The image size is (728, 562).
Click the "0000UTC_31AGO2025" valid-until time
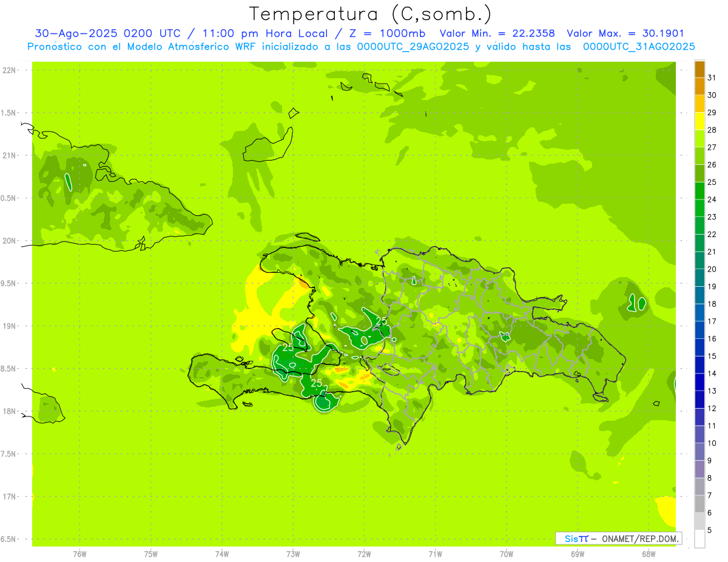[639, 47]
